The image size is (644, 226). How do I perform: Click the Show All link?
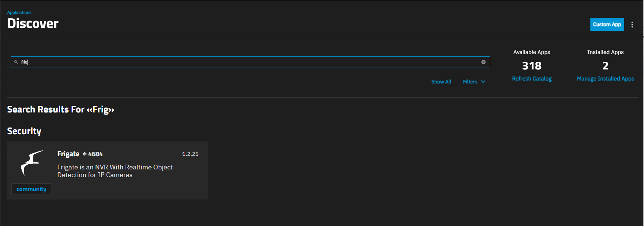tap(441, 82)
